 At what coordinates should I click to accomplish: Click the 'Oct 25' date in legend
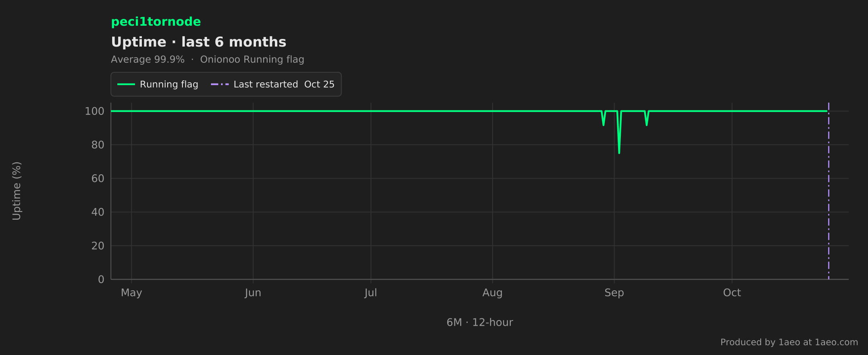pos(319,84)
